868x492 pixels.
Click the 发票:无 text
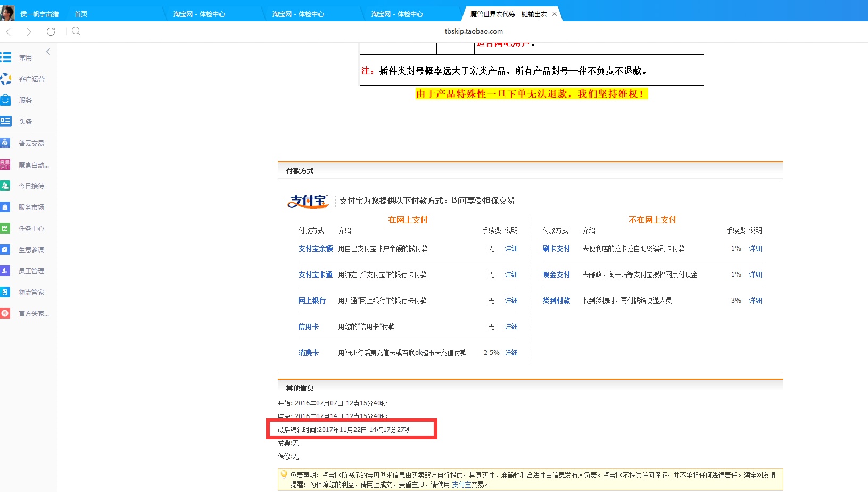288,443
